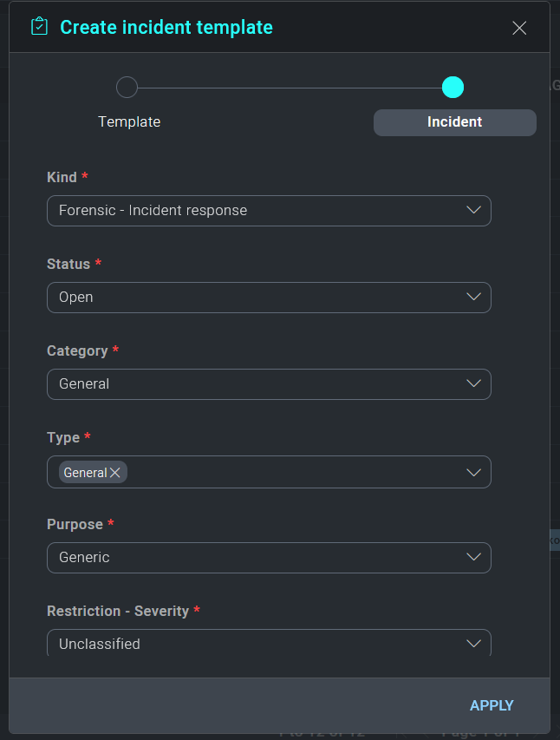Image resolution: width=560 pixels, height=740 pixels.
Task: Switch to the Incident step label
Action: click(454, 121)
